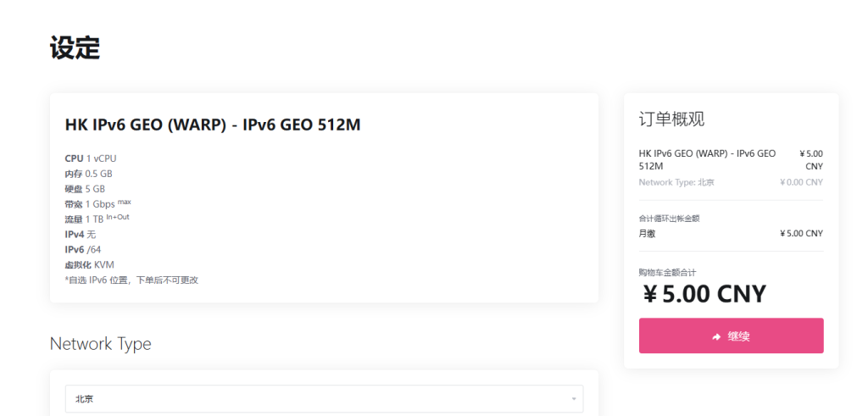Image resolution: width=868 pixels, height=416 pixels.
Task: Click the IPv6 /64 spec line
Action: [83, 250]
